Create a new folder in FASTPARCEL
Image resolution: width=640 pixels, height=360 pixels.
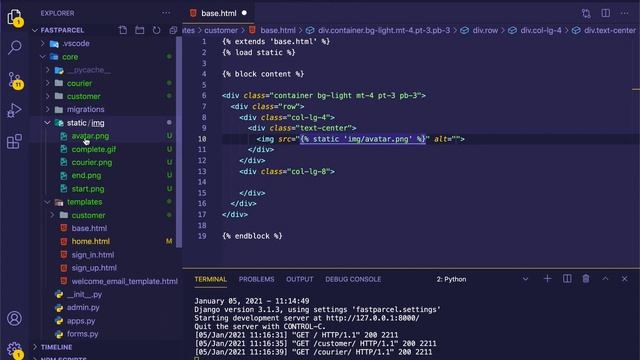click(x=140, y=30)
